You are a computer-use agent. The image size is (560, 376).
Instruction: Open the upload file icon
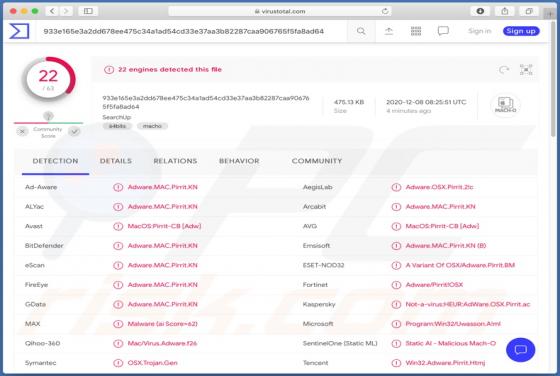coord(389,31)
